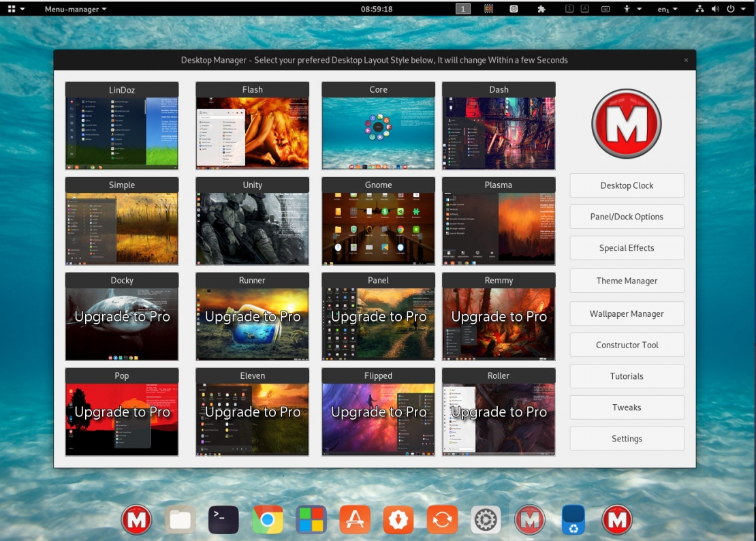Click the orange shield updates icon in dock
This screenshot has height=541, width=756.
(x=398, y=519)
